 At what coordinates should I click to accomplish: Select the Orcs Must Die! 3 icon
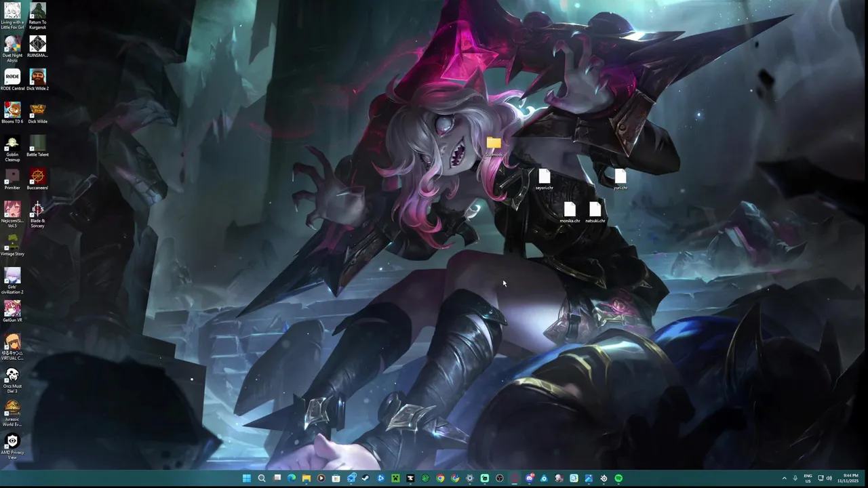click(x=12, y=380)
